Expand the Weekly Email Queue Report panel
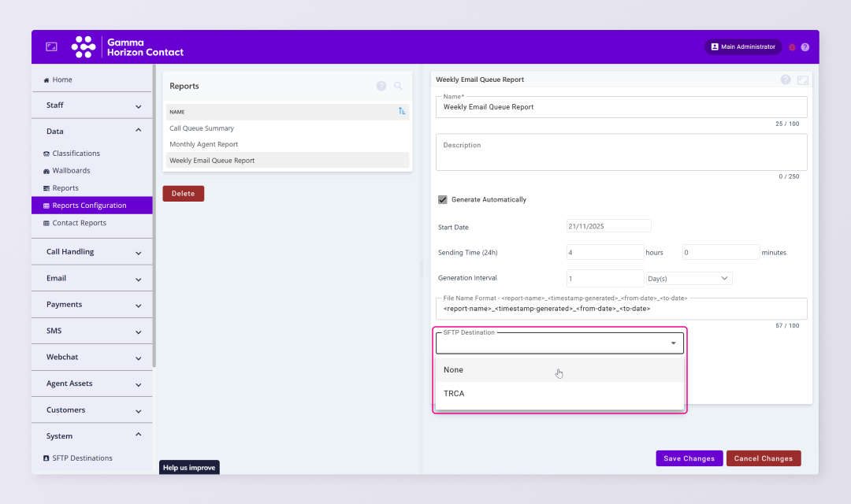The width and height of the screenshot is (851, 504). 802,80
